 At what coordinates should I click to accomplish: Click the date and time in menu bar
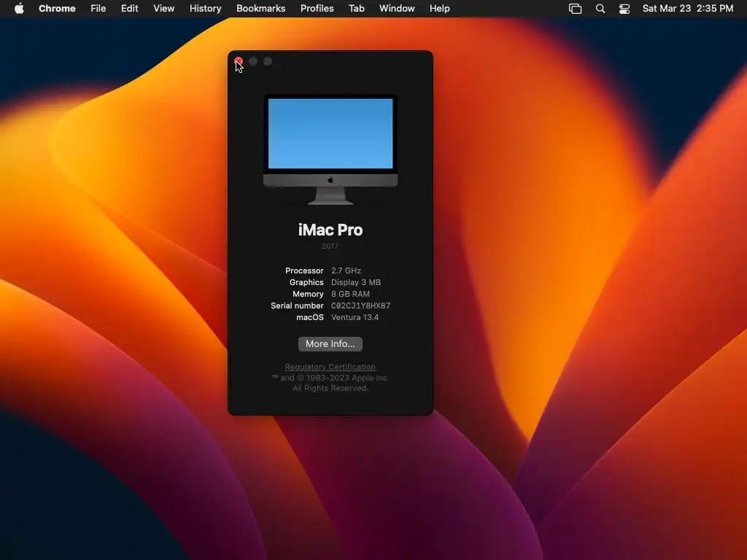[x=687, y=9]
